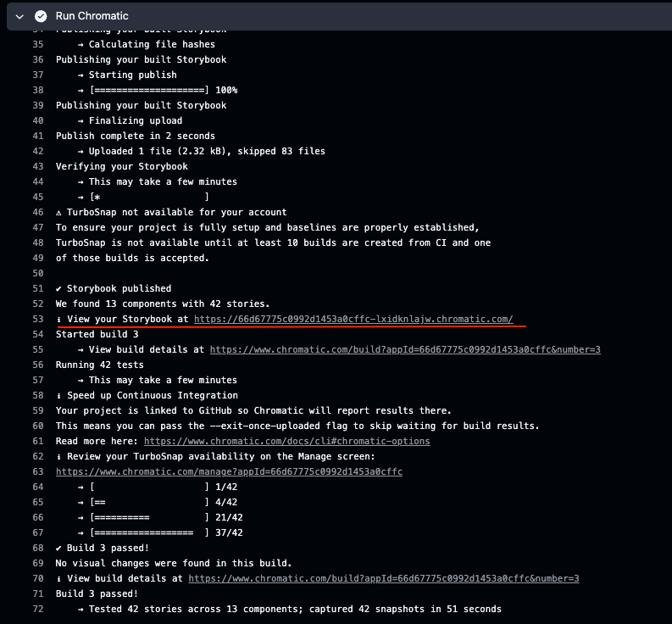
Task: Click line number 38
Action: [38, 90]
